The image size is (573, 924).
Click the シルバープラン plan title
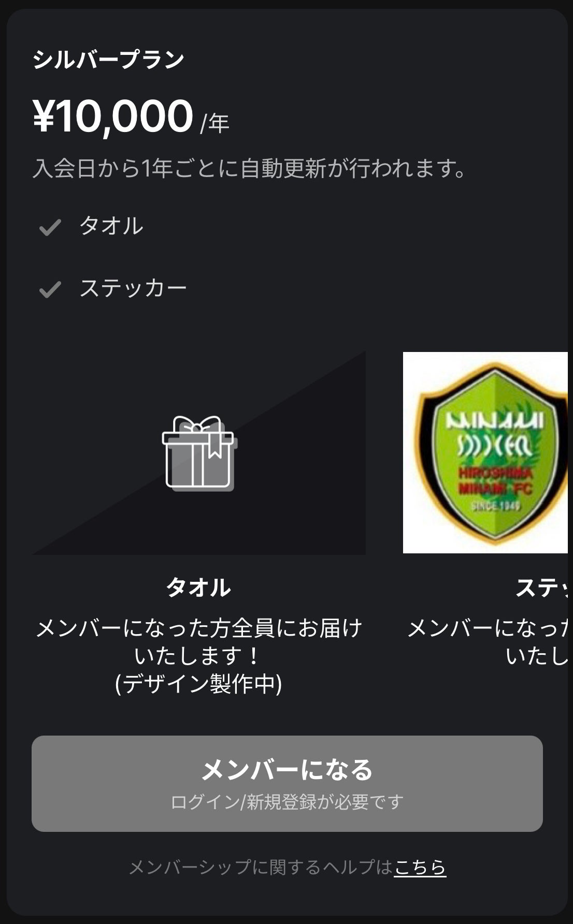pyautogui.click(x=108, y=60)
